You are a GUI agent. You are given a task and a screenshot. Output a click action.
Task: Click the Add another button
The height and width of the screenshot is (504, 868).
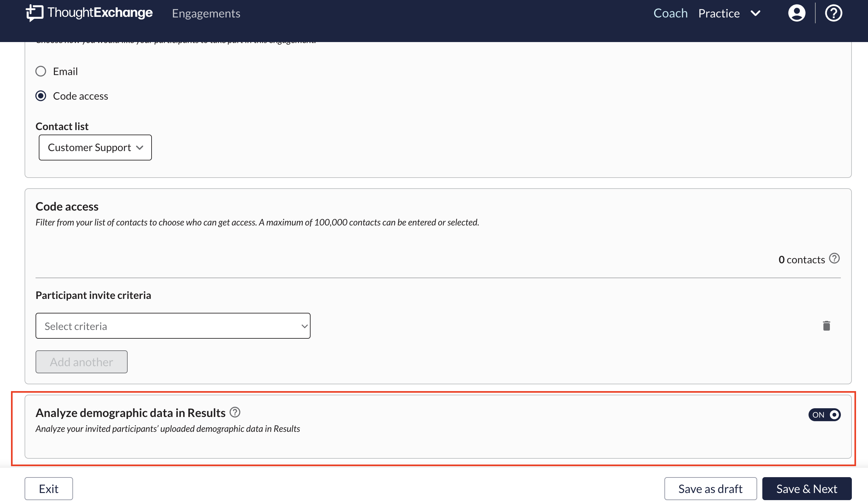81,362
